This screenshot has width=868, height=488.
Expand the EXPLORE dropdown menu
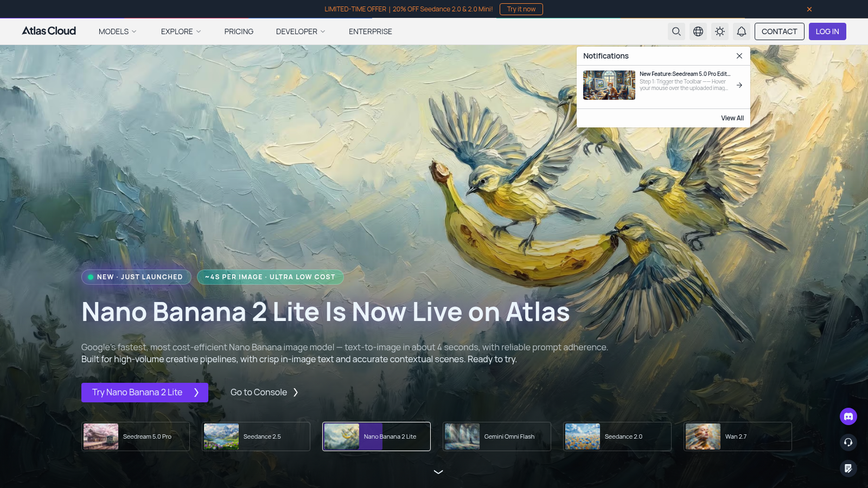[181, 31]
